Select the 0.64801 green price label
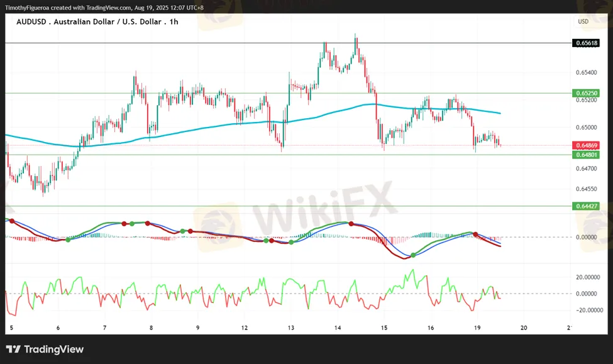 click(x=585, y=155)
